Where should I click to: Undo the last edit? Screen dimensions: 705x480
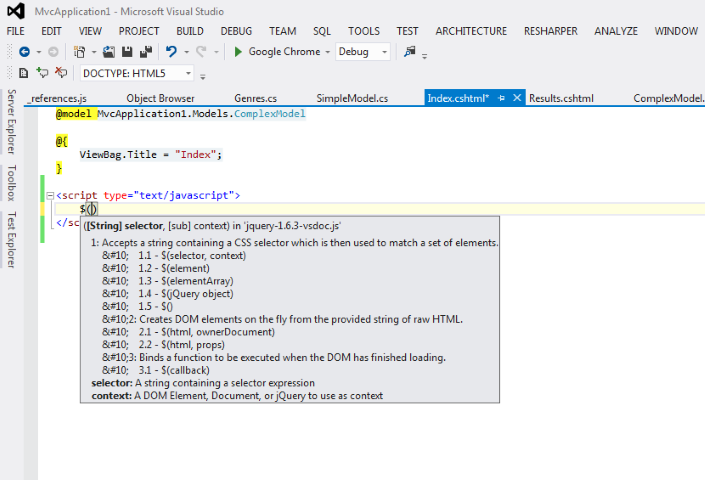click(171, 52)
